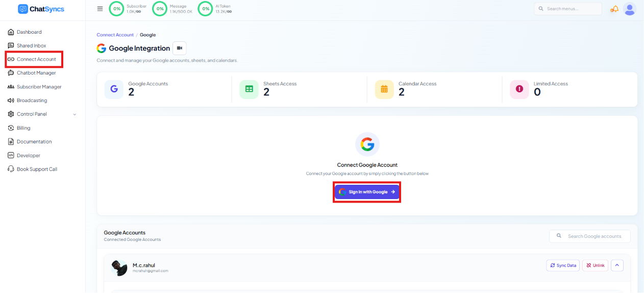The image size is (644, 293).
Task: Click the Connect Account link icon
Action: [11, 59]
